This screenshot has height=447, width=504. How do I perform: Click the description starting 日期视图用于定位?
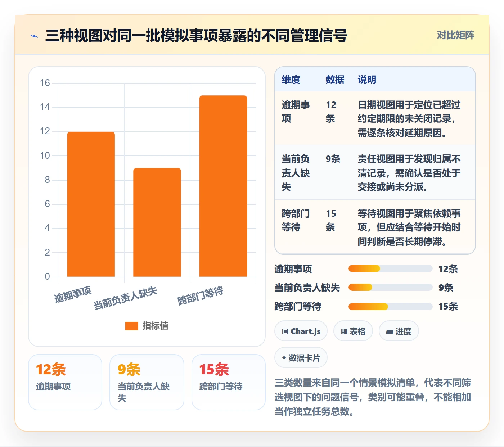point(409,119)
